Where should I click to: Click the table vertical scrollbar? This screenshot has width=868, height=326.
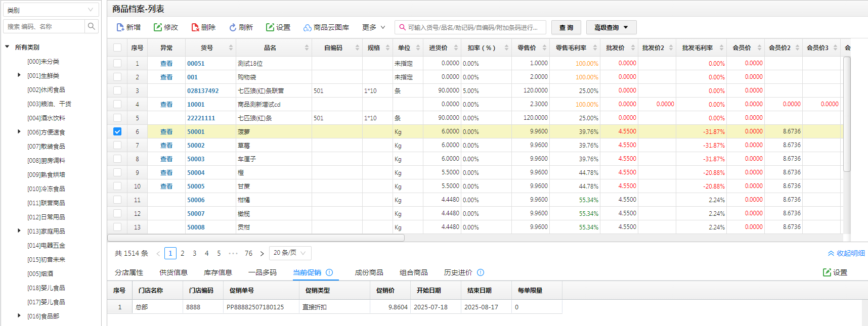coord(847,115)
